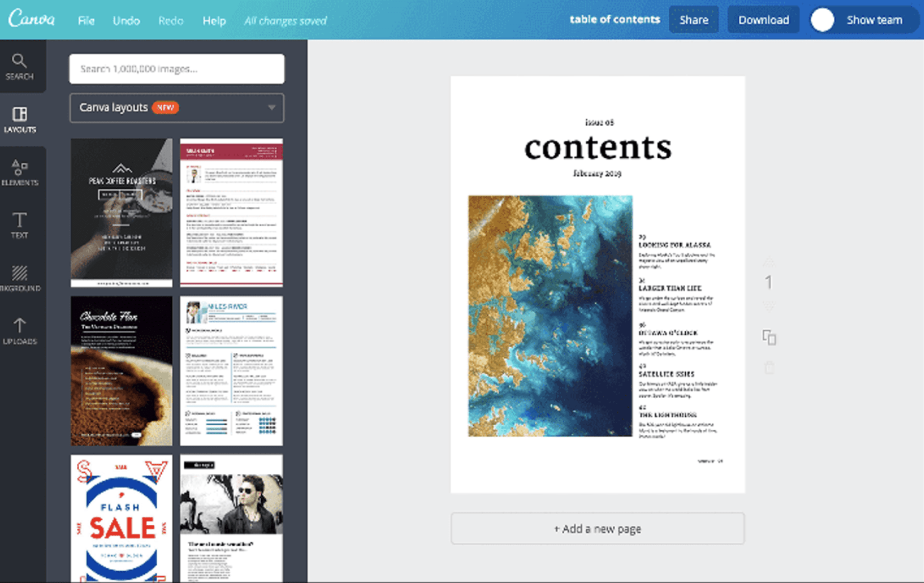Add a new page to the design

597,528
